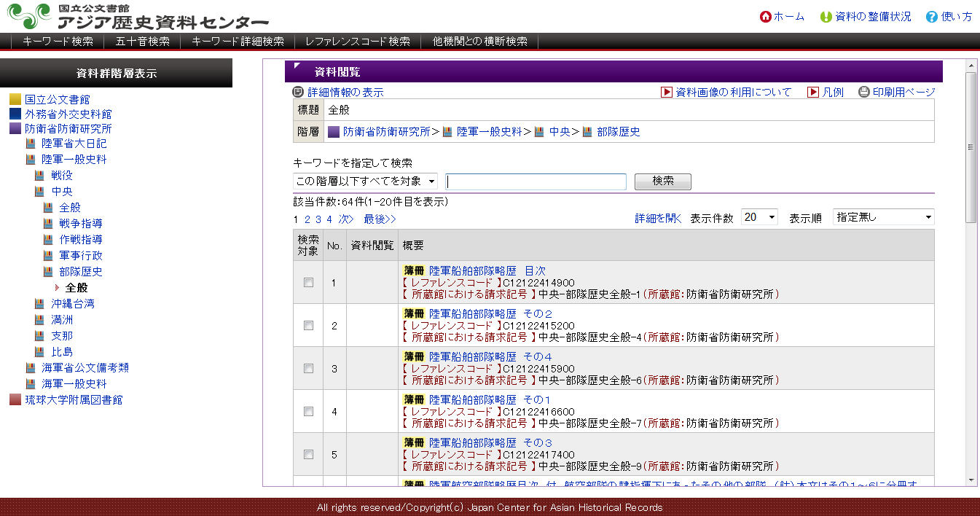
Task: Click the keyword search input field
Action: point(536,181)
